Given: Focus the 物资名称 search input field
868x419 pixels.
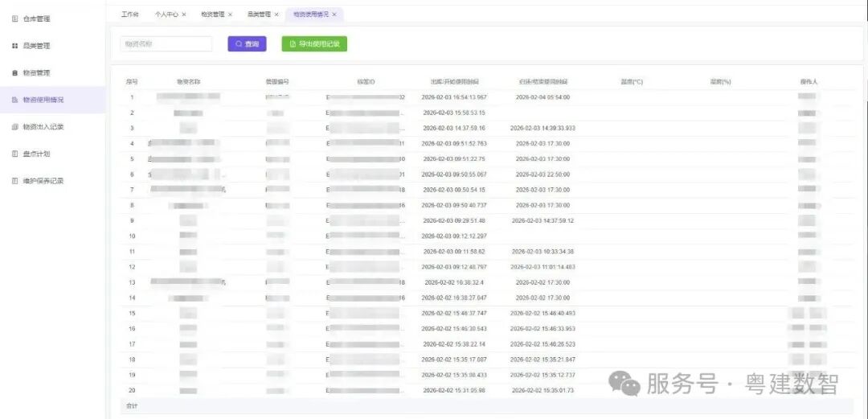Looking at the screenshot, I should [166, 43].
